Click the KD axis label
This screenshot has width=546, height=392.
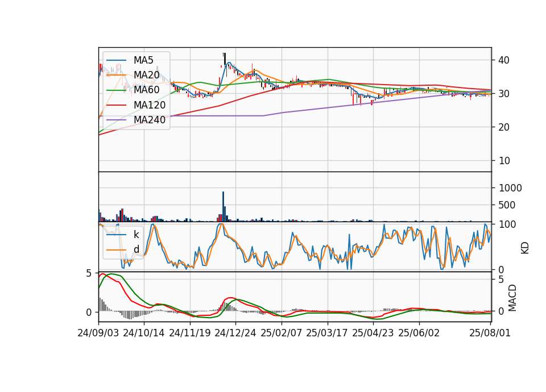525,248
